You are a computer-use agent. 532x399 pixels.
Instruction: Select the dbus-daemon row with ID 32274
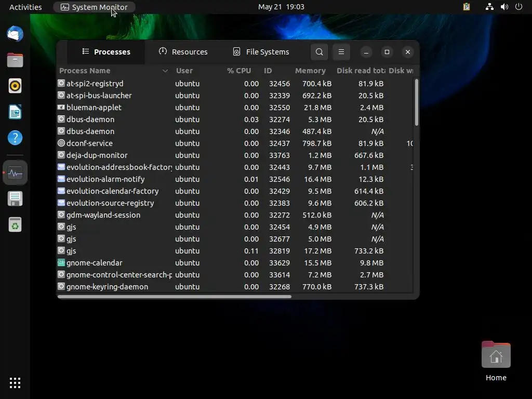click(x=235, y=119)
